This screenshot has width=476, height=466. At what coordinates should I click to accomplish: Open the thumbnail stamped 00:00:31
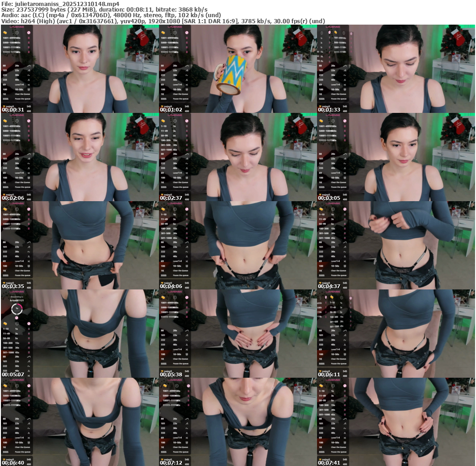click(79, 69)
